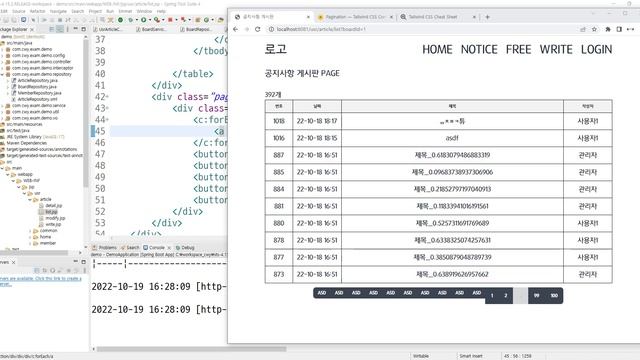The width and height of the screenshot is (640, 360).
Task: Select modify.jsp file
Action: click(55, 218)
